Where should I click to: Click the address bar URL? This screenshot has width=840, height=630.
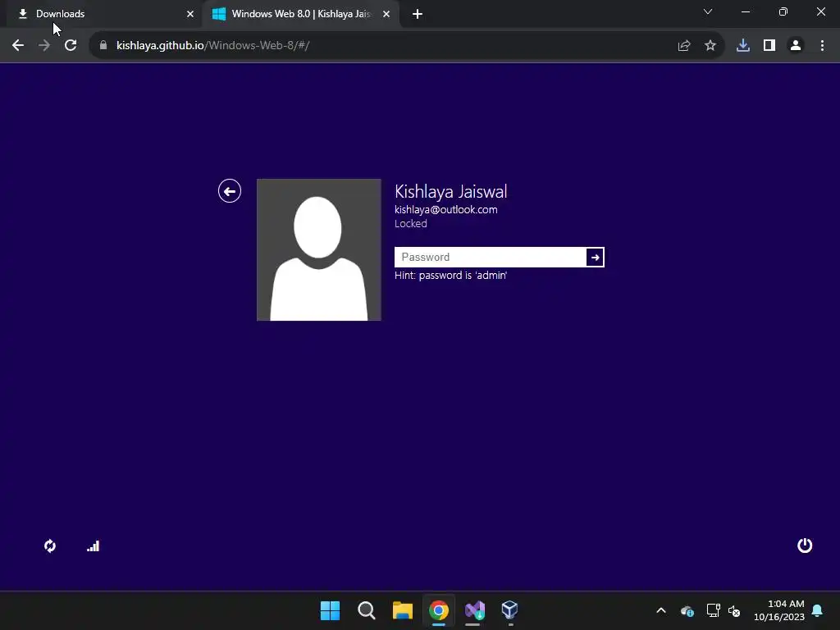[213, 46]
